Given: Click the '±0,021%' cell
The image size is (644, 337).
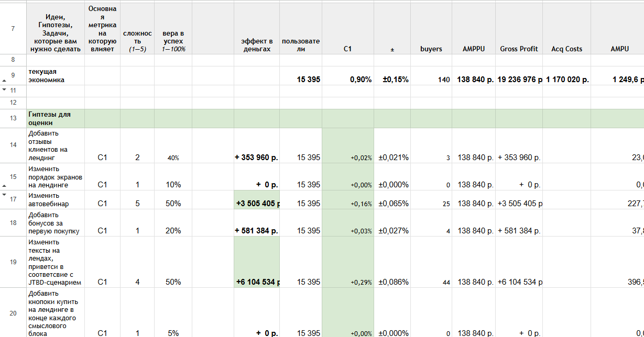Looking at the screenshot, I should [x=392, y=146].
